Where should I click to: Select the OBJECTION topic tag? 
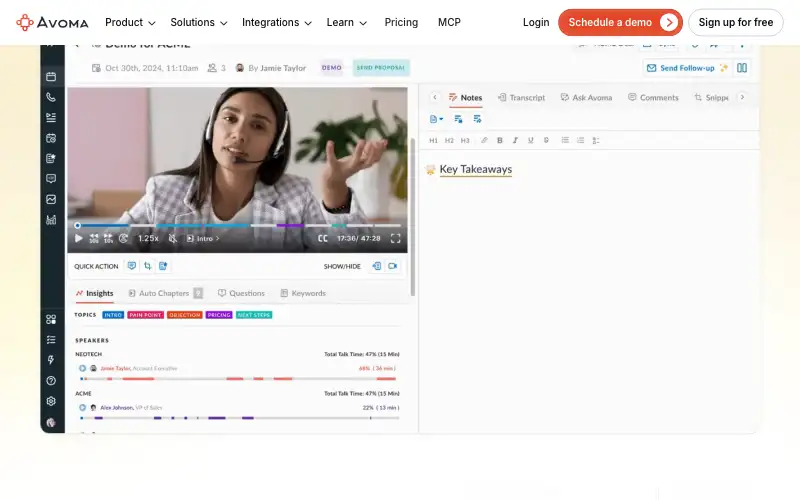tap(185, 315)
